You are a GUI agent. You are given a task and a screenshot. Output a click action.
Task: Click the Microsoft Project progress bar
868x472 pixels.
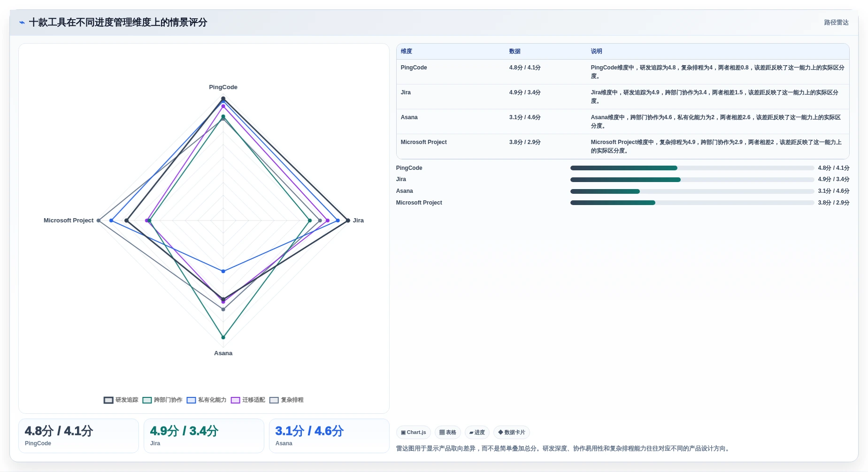pos(692,203)
